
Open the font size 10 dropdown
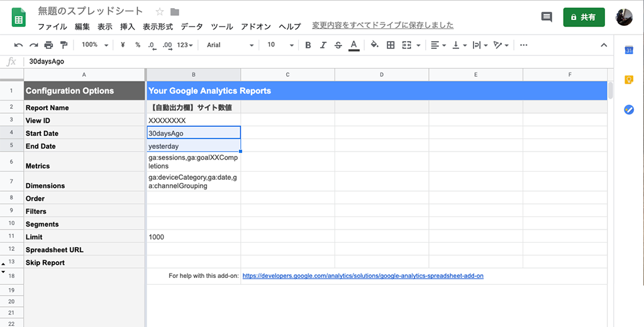tap(280, 45)
